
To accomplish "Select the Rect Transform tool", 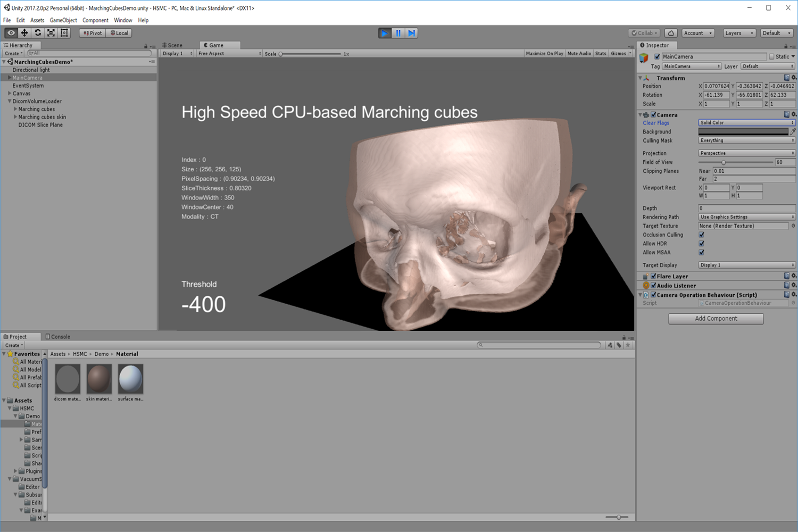I will (64, 33).
